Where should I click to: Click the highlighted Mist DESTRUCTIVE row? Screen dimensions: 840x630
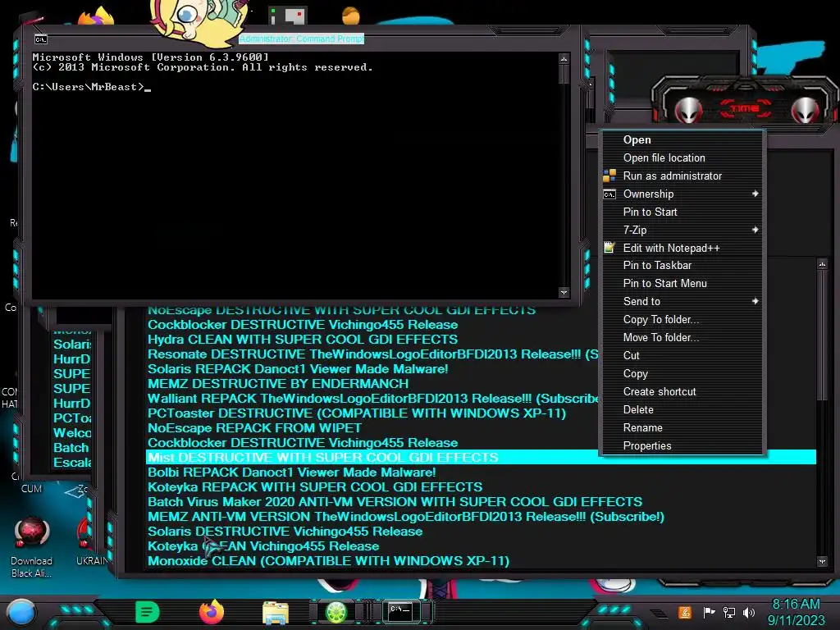[481, 458]
